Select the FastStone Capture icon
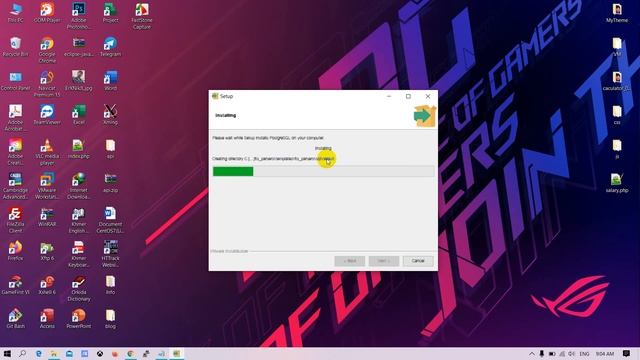 [x=142, y=16]
